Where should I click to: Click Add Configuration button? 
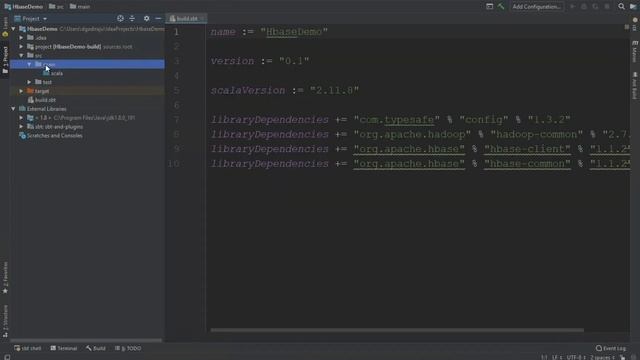tap(536, 7)
